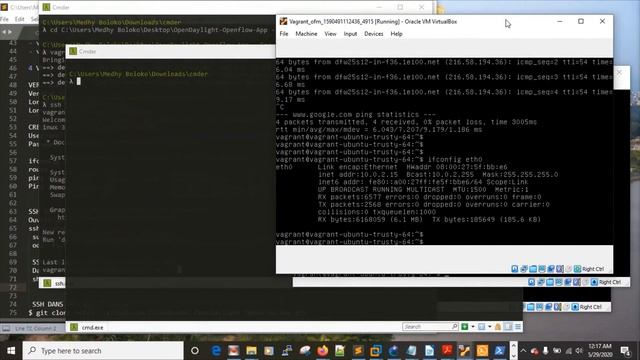Open File Explorer from taskbar
The image size is (640, 360).
[251, 351]
